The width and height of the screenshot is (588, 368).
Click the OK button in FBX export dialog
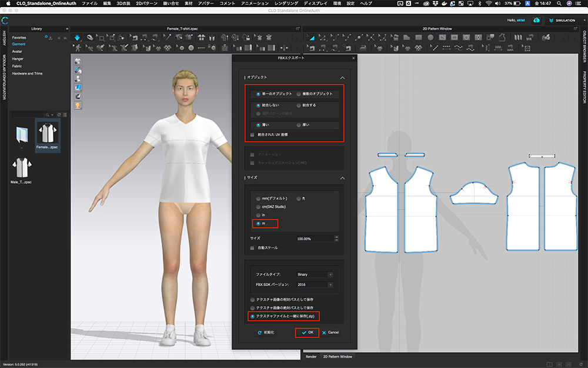[307, 332]
